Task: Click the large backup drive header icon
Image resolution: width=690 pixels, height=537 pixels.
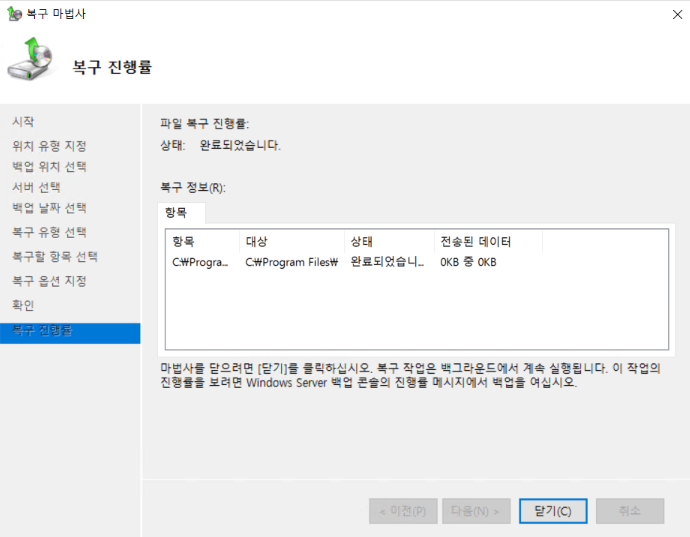Action: [32, 62]
